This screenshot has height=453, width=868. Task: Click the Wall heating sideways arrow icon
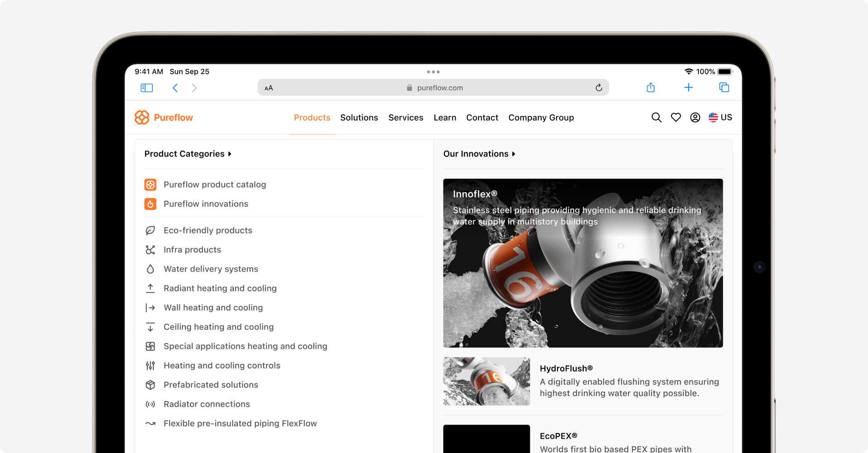click(x=151, y=308)
